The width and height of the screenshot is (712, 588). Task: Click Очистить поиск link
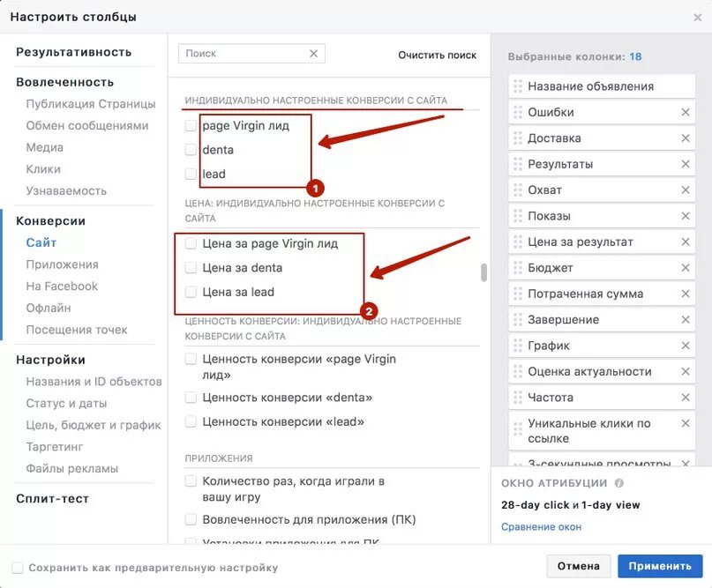click(438, 56)
